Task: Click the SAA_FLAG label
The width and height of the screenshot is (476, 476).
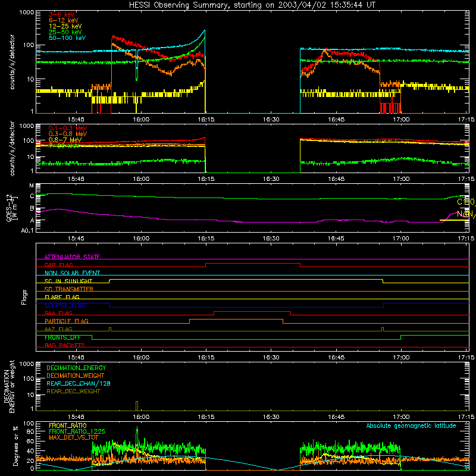Action: (x=58, y=313)
